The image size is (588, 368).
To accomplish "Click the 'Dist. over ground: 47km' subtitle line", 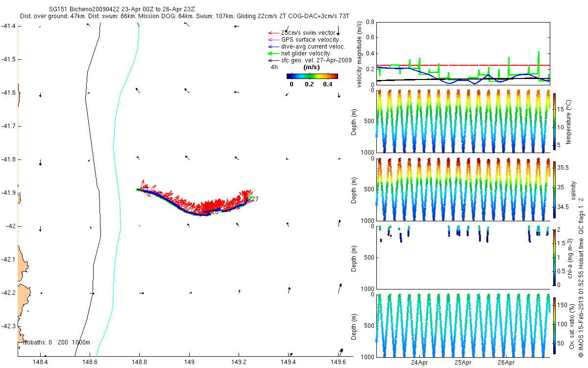I will 184,16.
